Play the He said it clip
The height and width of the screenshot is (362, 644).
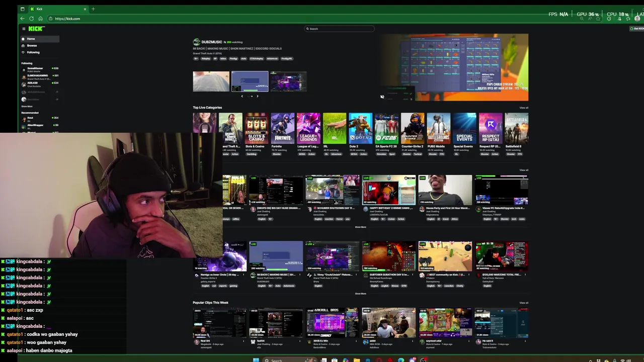pyautogui.click(x=502, y=322)
